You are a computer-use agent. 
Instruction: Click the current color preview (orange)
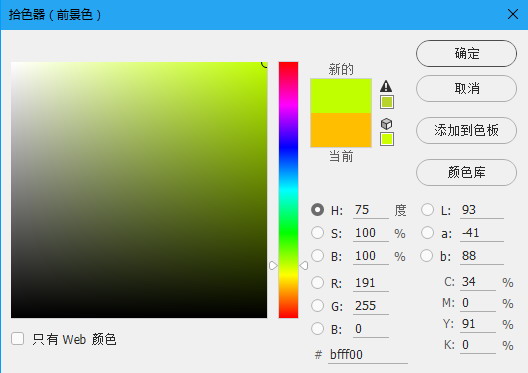[341, 130]
